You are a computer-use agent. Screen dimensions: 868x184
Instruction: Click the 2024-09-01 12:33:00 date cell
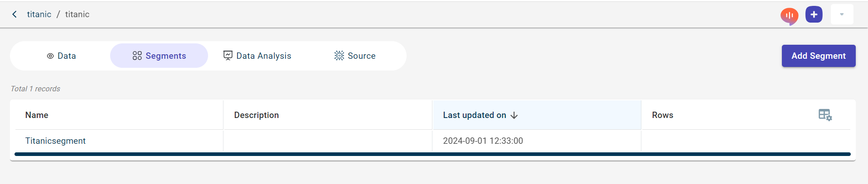point(483,141)
